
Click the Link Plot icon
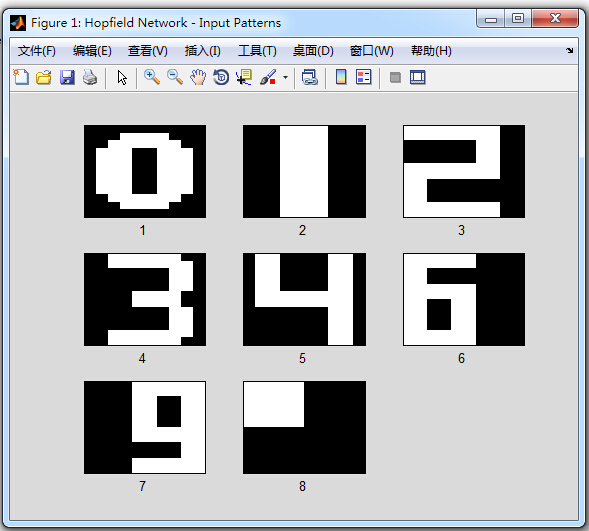point(310,77)
